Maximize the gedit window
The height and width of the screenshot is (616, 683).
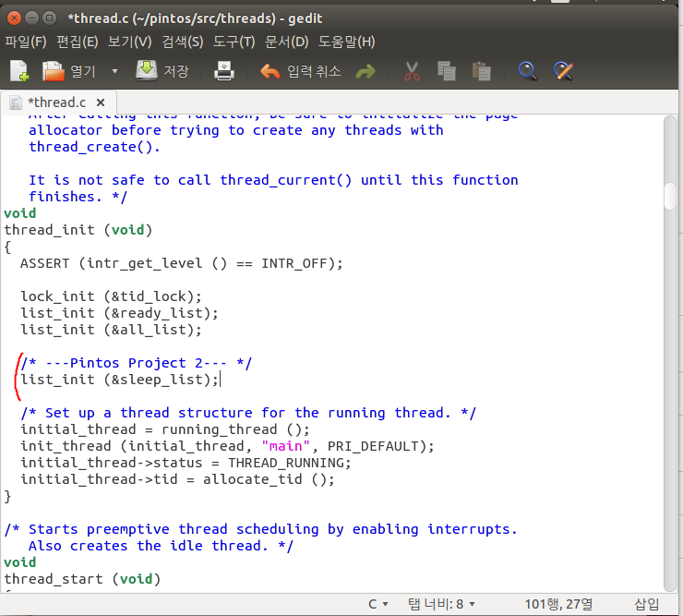click(50, 18)
